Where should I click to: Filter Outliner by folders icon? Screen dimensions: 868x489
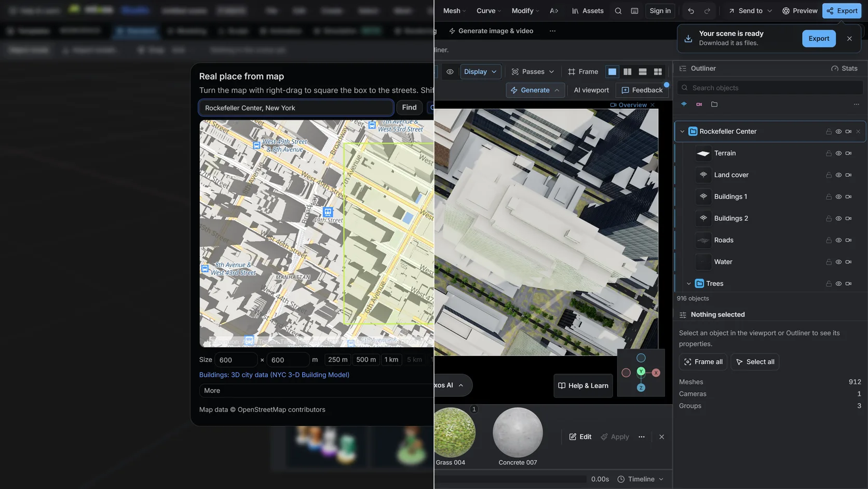coord(714,104)
